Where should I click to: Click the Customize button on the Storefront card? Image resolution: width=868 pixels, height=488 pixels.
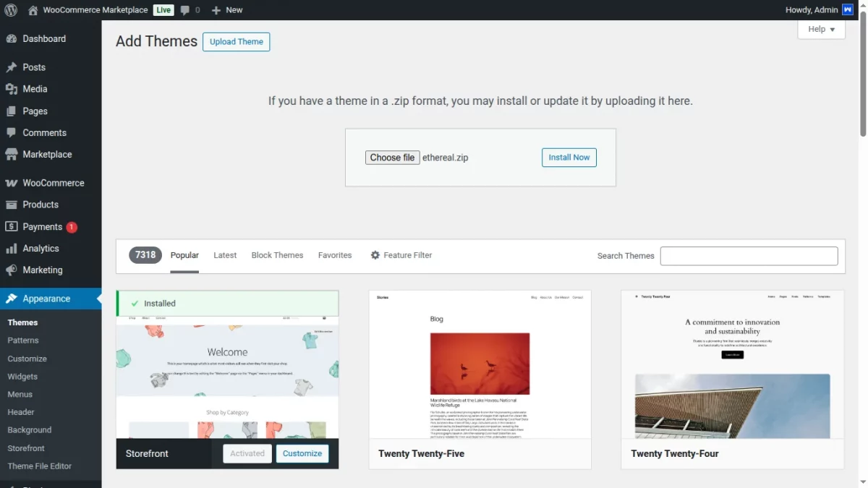(x=302, y=453)
